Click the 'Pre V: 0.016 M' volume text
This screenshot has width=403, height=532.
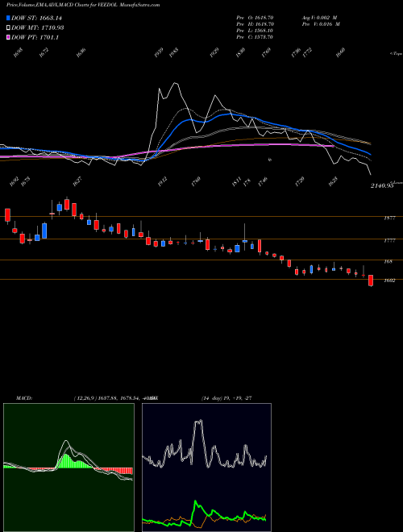point(321,24)
